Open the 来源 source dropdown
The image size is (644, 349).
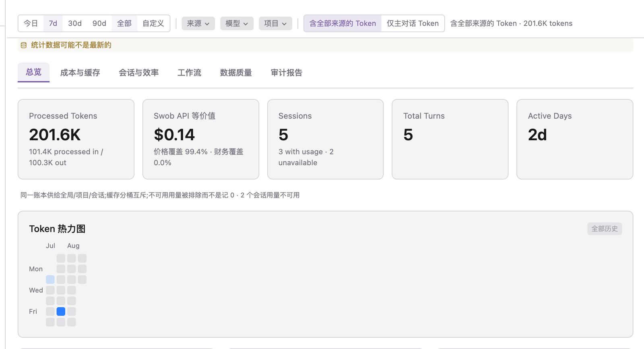(x=198, y=23)
